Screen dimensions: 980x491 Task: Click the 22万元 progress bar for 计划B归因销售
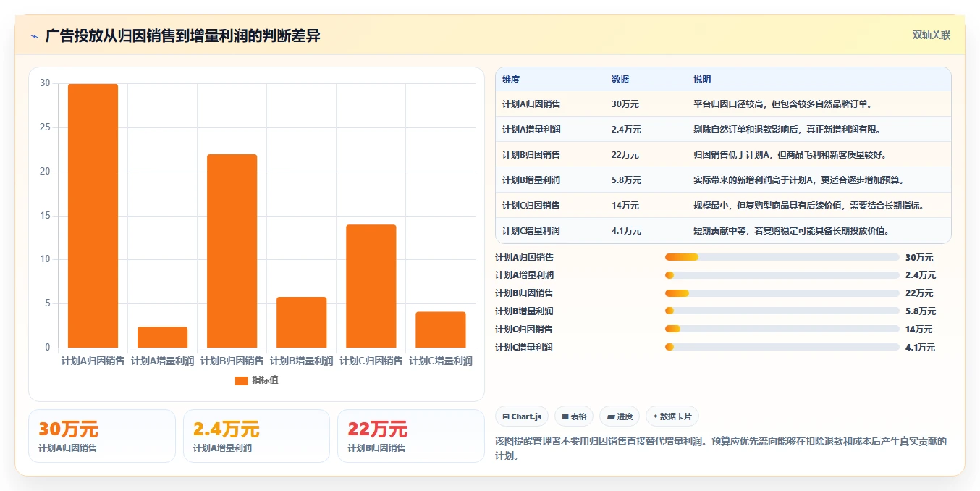pyautogui.click(x=782, y=293)
